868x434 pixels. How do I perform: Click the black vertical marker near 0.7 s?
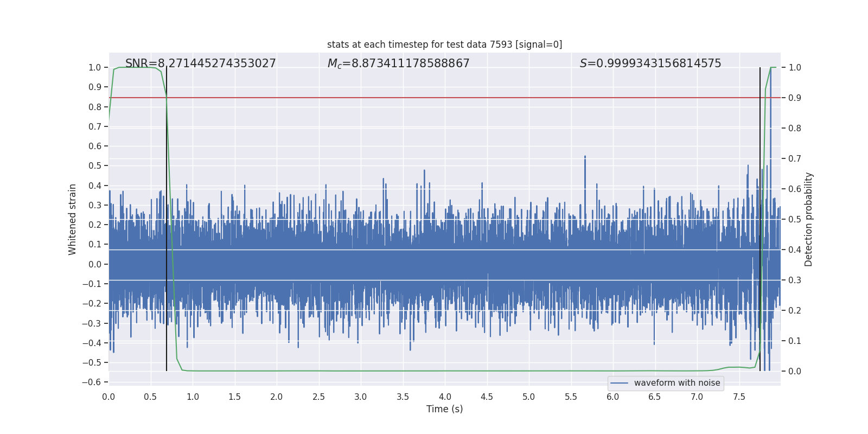(x=167, y=219)
